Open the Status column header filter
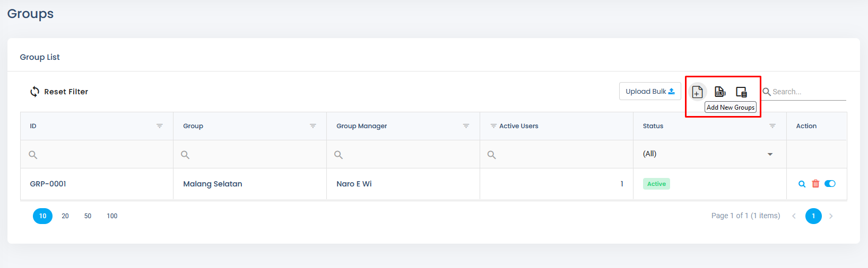The height and width of the screenshot is (268, 868). pos(772,126)
